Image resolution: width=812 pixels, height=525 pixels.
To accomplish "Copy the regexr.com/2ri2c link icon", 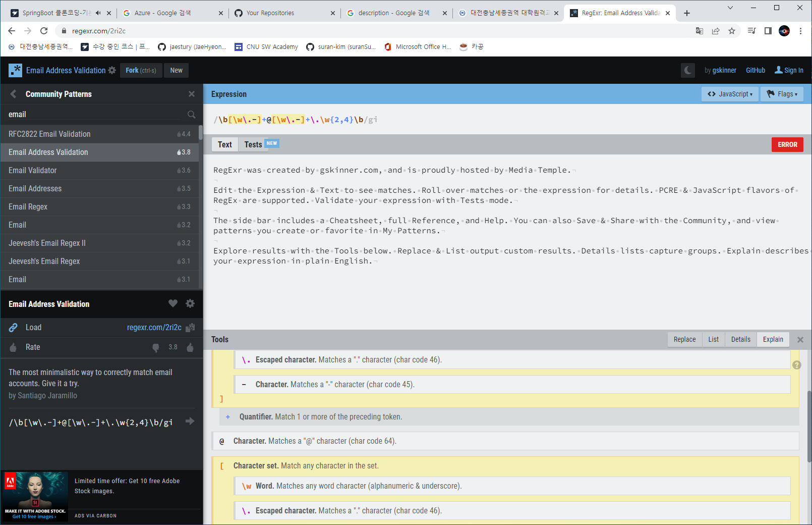I will 190,327.
